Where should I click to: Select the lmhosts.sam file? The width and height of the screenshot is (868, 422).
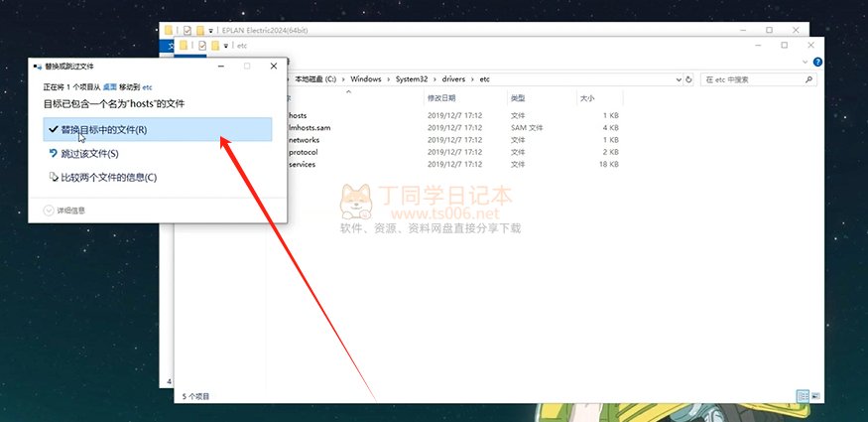point(310,128)
